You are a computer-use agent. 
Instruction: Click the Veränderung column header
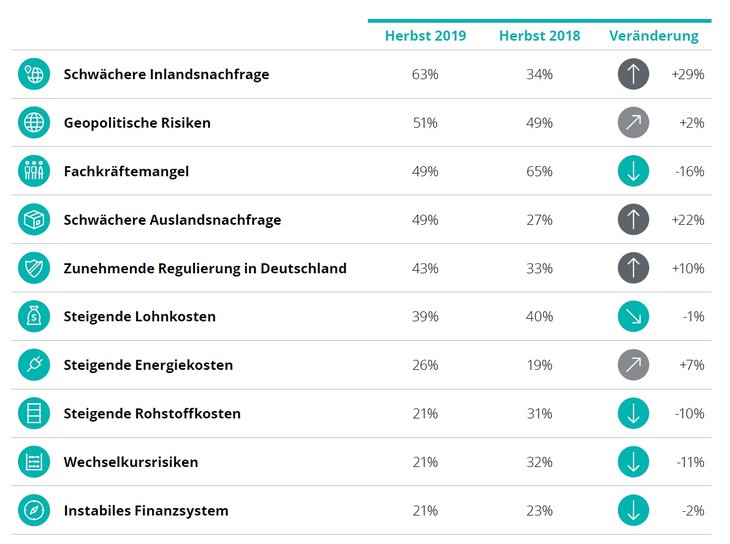click(x=654, y=36)
